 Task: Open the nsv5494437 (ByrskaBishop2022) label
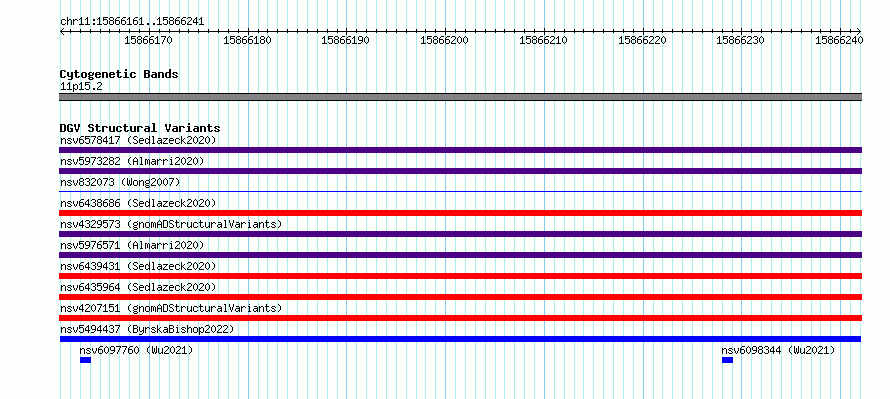point(147,329)
